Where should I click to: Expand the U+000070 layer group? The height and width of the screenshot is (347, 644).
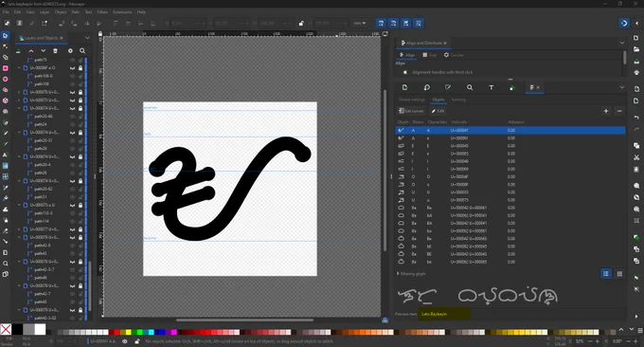(19, 92)
